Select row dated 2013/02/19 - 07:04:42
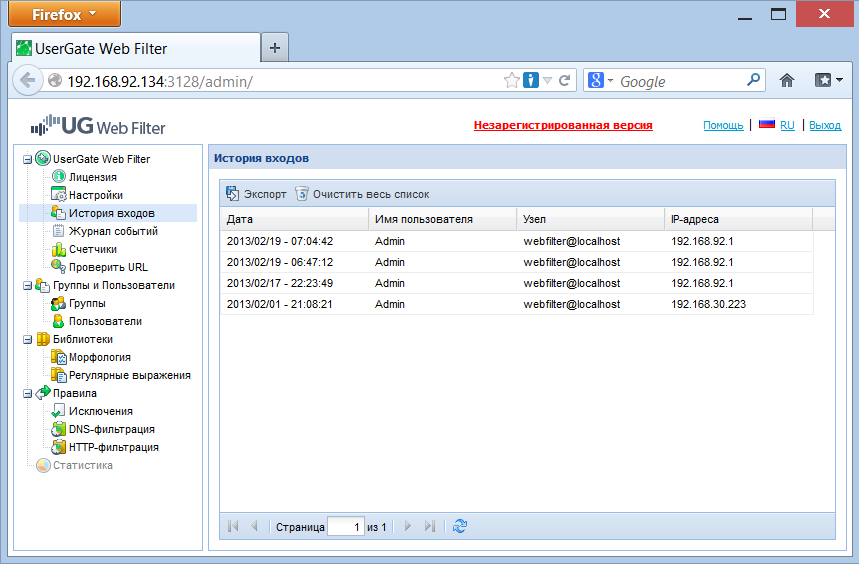The image size is (859, 564). pyautogui.click(x=517, y=241)
